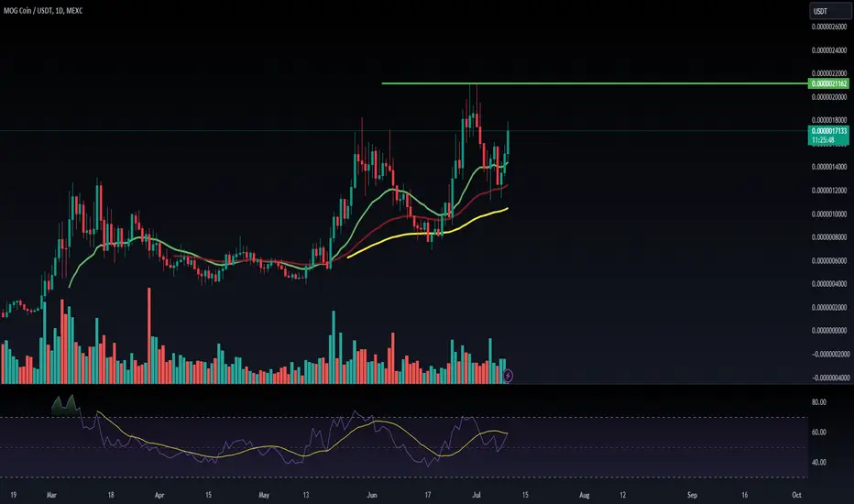Click RSI axis label 40.00
Image resolution: width=854 pixels, height=504 pixels.
(x=818, y=462)
